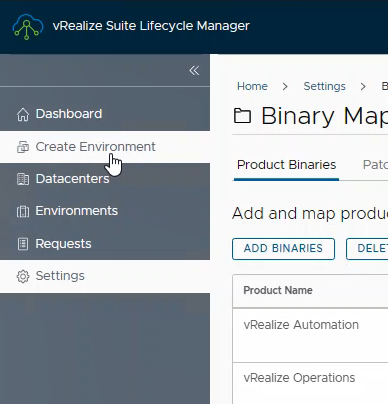Image resolution: width=388 pixels, height=404 pixels.
Task: Collapse the sidebar with double-chevron icon
Action: (194, 70)
